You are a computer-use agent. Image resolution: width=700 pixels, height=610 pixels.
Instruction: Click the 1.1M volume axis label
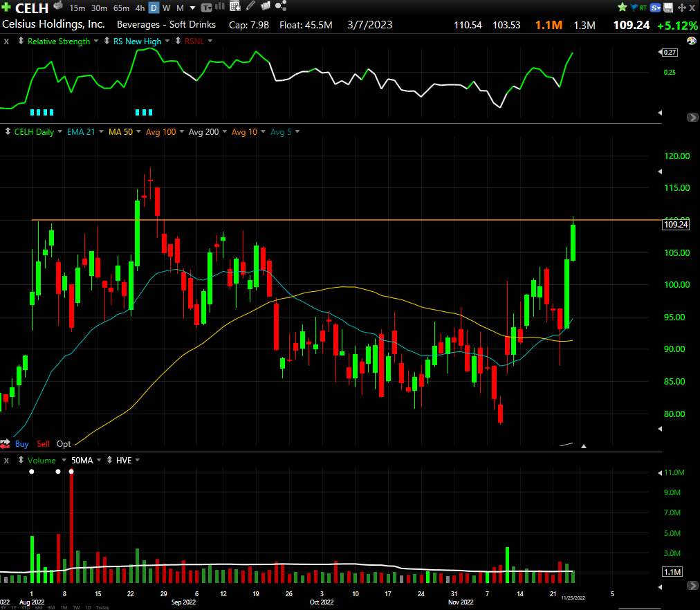(672, 572)
